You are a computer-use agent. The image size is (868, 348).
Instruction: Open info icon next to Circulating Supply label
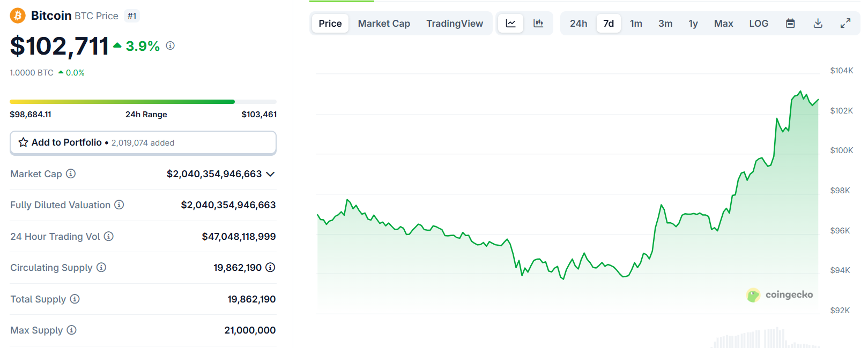(101, 267)
